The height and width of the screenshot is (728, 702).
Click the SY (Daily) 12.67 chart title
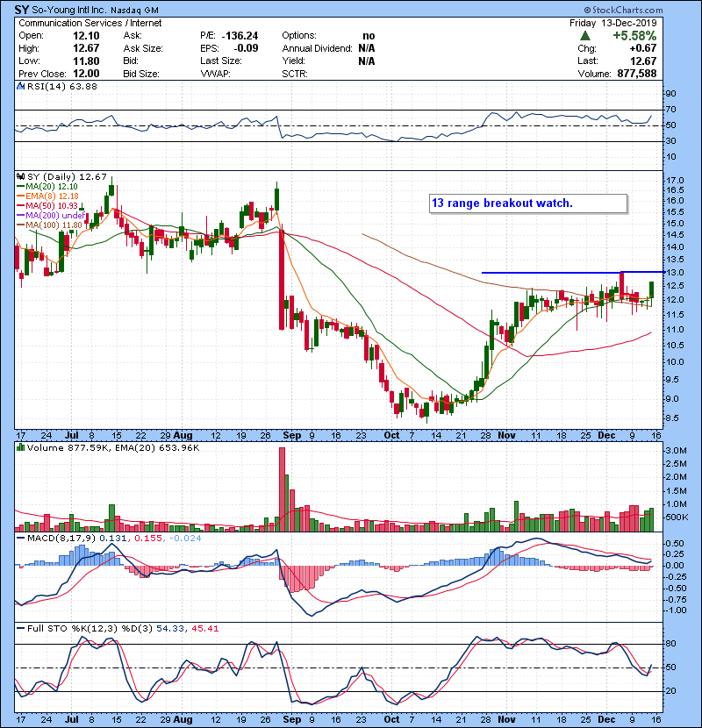[67, 177]
